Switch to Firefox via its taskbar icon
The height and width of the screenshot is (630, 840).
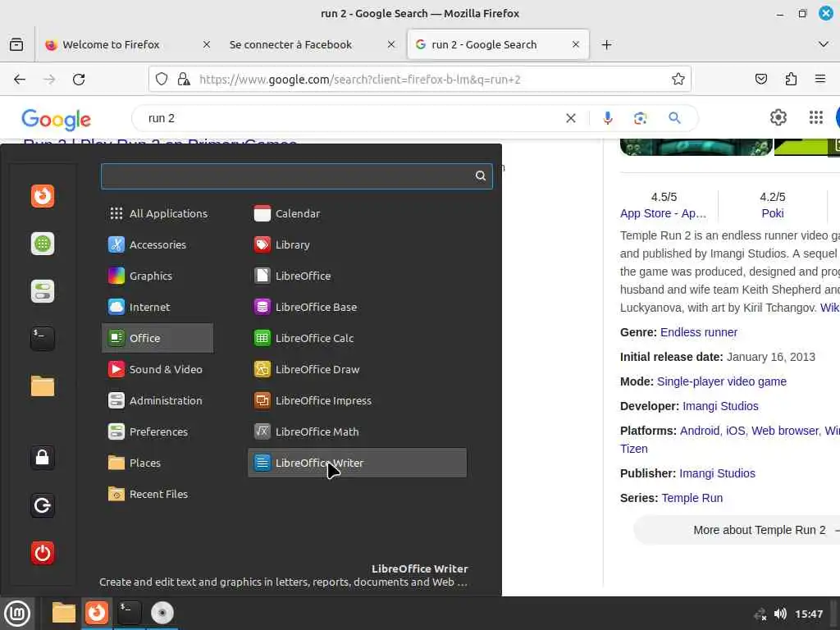pyautogui.click(x=97, y=613)
